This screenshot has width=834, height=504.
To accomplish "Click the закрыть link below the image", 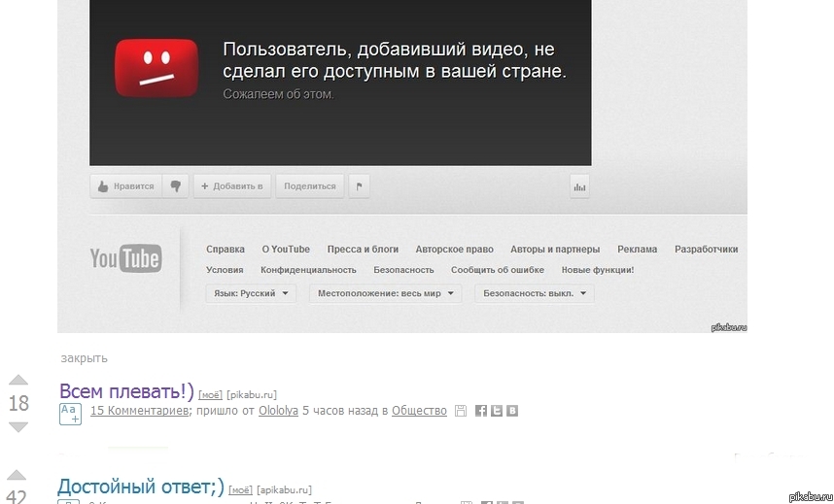I will pos(84,358).
